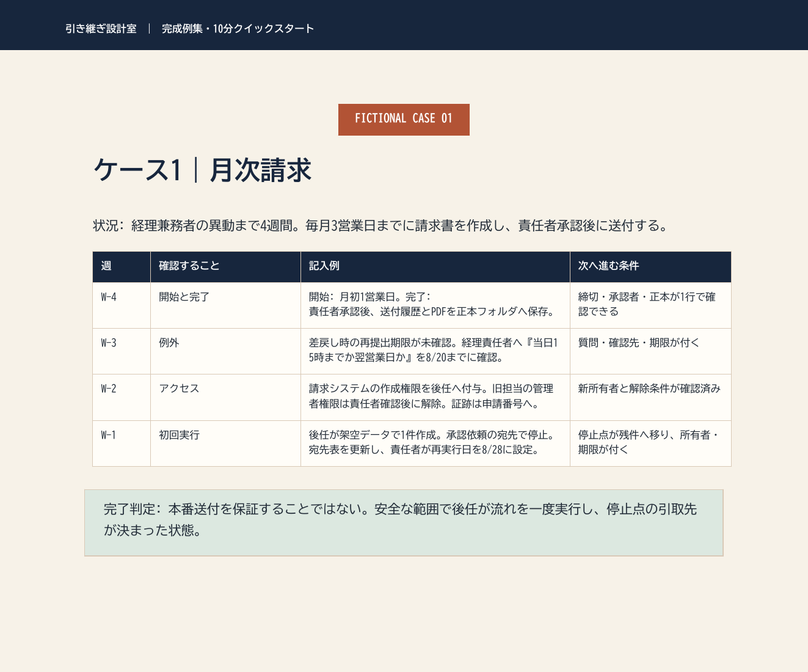
Task: Click the example starting 開始：月初1営業日
Action: tap(435, 305)
